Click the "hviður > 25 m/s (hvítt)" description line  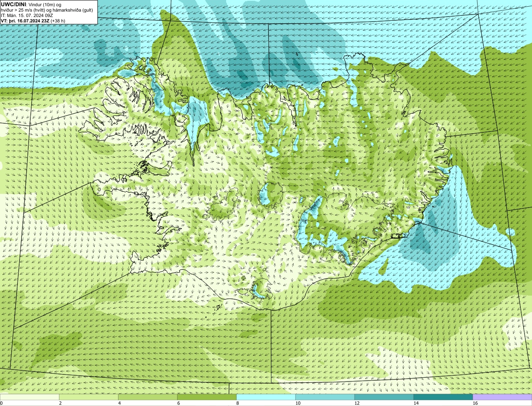[47, 10]
